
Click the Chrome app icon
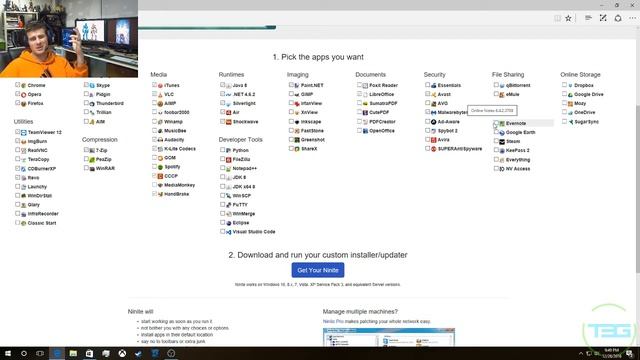coord(24,86)
